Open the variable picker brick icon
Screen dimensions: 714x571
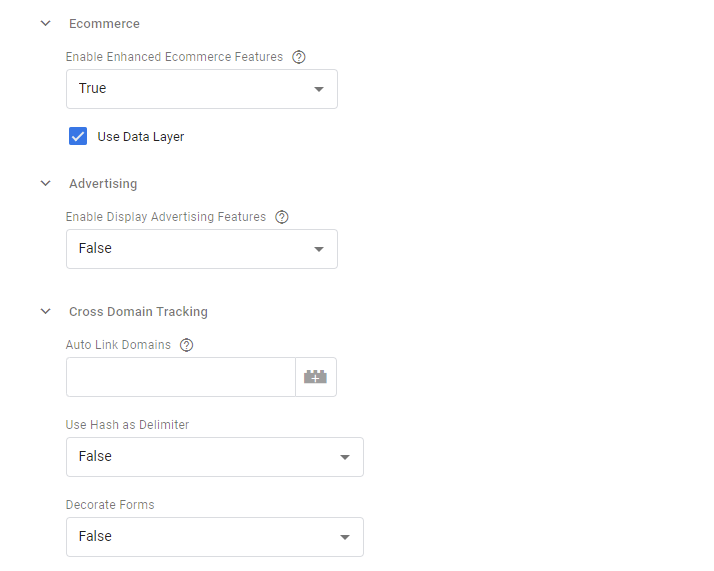click(316, 377)
